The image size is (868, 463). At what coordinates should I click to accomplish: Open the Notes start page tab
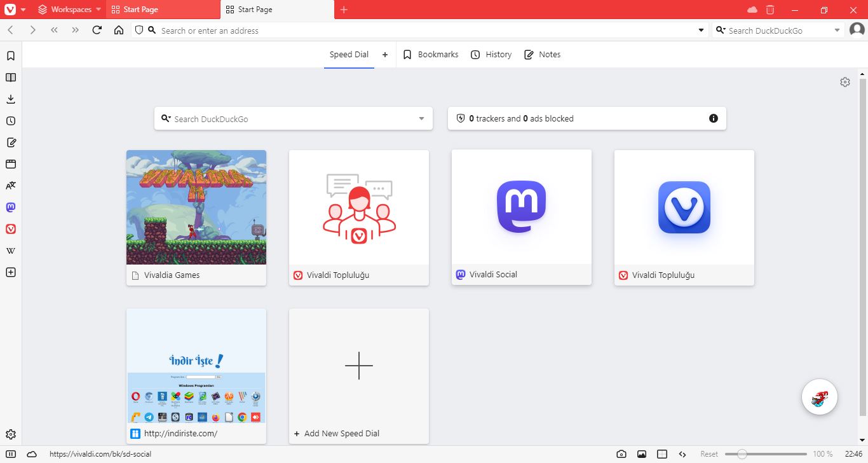(x=542, y=55)
